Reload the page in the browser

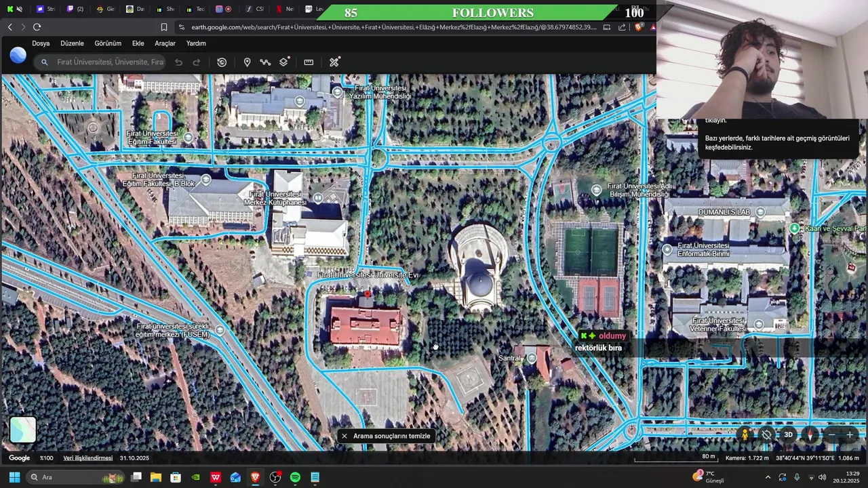coord(37,27)
